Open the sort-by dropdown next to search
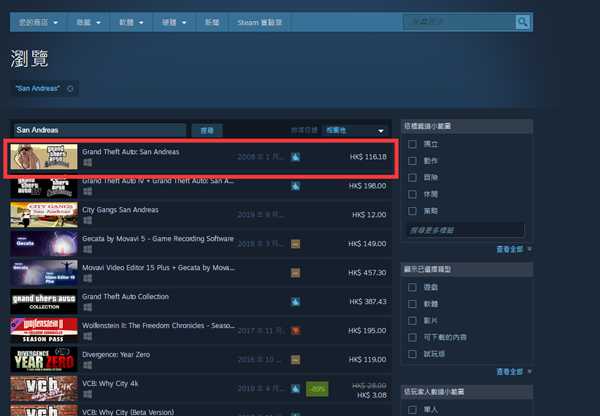 pos(354,130)
